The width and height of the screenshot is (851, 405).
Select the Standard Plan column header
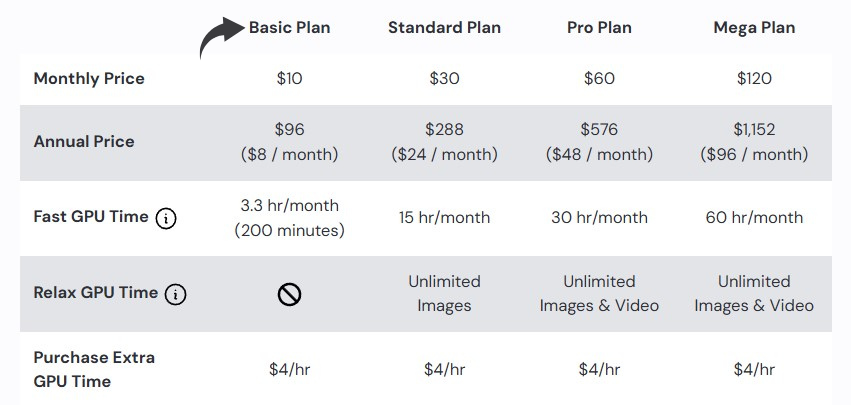(444, 27)
